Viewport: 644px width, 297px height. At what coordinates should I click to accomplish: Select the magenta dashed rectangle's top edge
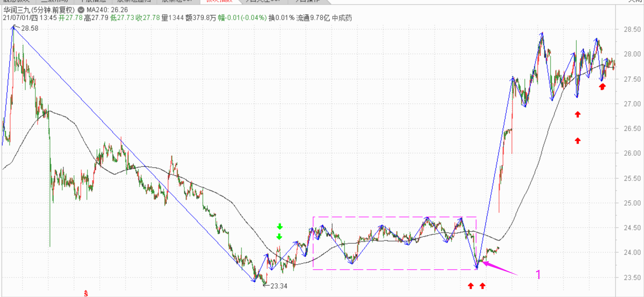394,217
